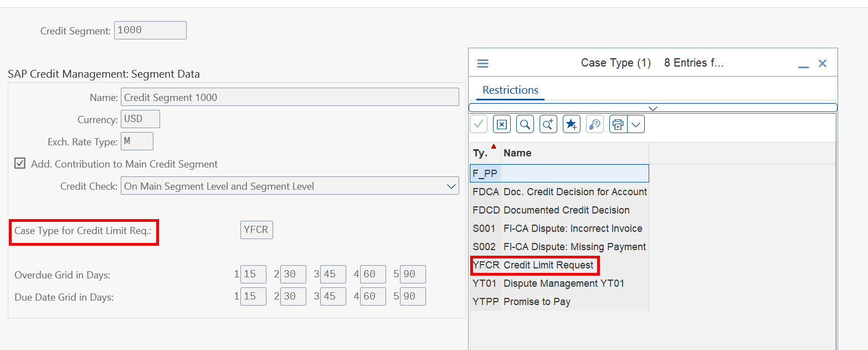Click the cancel (X box) toolbar icon
The height and width of the screenshot is (350, 868).
(501, 124)
